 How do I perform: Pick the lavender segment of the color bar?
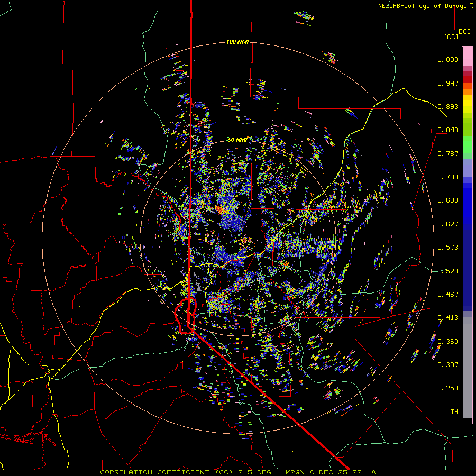coord(467,168)
